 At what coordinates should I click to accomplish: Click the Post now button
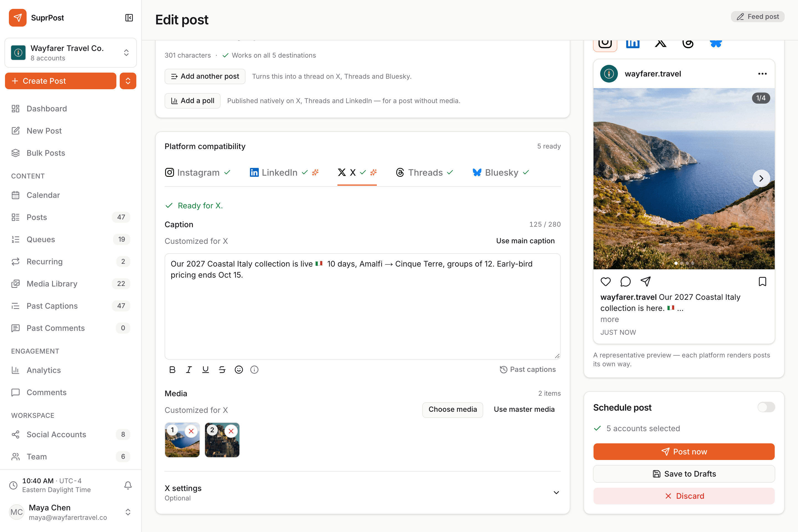[684, 452]
